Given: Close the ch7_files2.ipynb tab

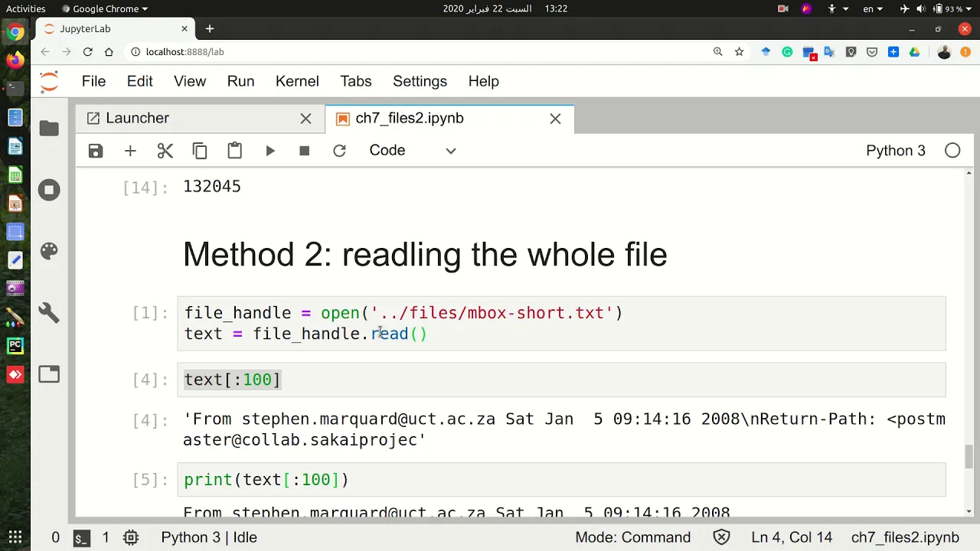Looking at the screenshot, I should pos(555,119).
